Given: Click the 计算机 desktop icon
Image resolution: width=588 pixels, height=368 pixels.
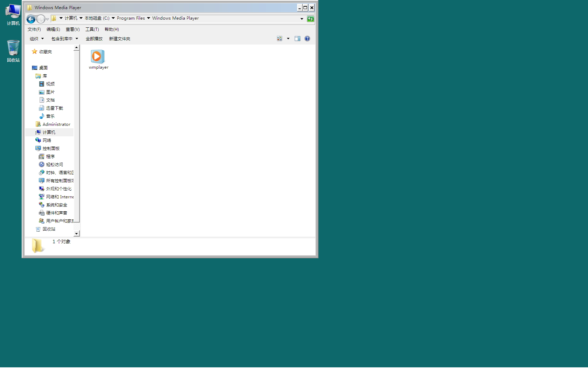Looking at the screenshot, I should 13,15.
